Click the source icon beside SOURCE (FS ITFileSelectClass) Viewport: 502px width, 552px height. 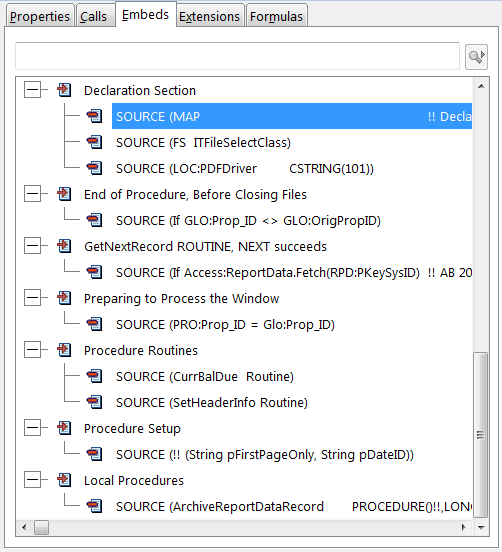click(x=94, y=142)
